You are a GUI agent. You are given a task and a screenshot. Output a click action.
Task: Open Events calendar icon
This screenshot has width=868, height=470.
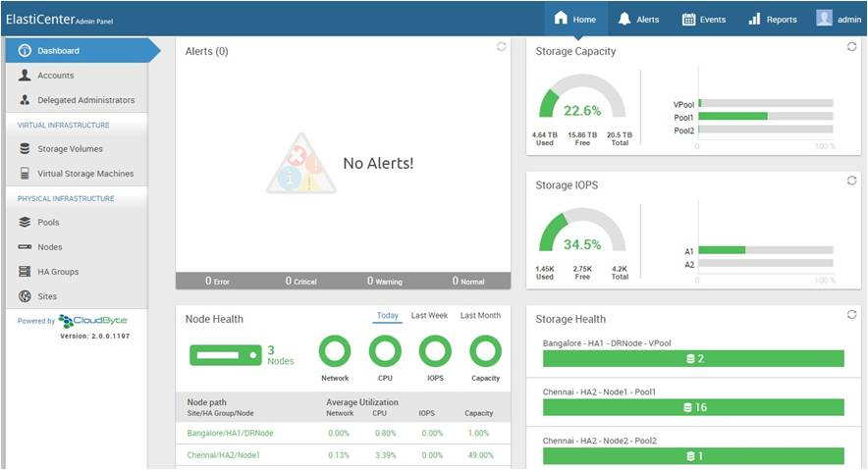[x=688, y=19]
